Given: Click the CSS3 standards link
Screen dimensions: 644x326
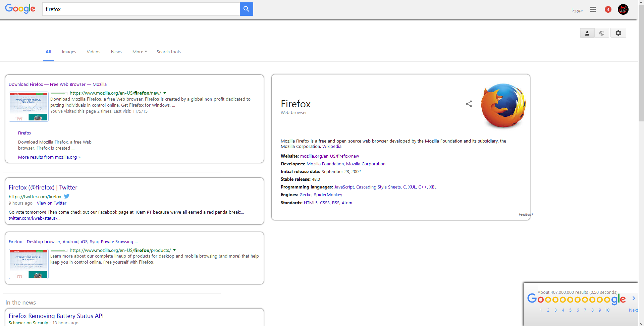Looking at the screenshot, I should coord(325,203).
